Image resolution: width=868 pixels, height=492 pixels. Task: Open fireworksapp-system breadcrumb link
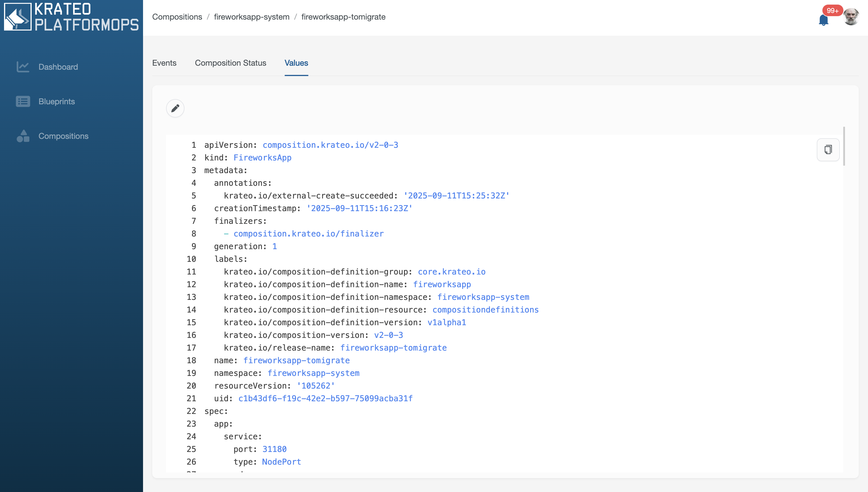click(252, 17)
